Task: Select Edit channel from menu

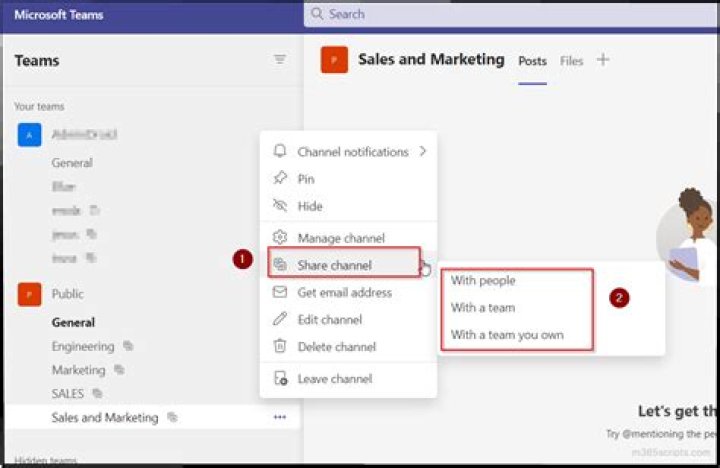Action: pyautogui.click(x=348, y=319)
